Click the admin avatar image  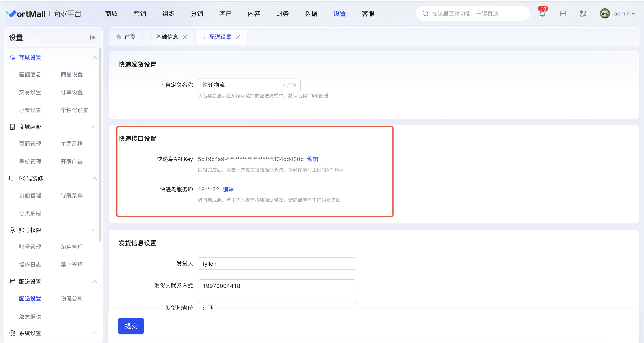click(x=605, y=14)
